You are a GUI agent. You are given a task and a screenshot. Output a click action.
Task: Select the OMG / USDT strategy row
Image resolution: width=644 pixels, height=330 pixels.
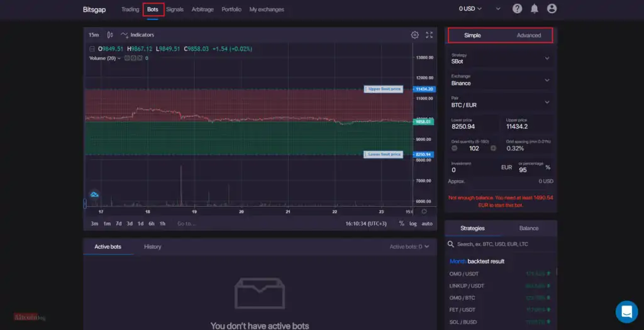[500, 274]
